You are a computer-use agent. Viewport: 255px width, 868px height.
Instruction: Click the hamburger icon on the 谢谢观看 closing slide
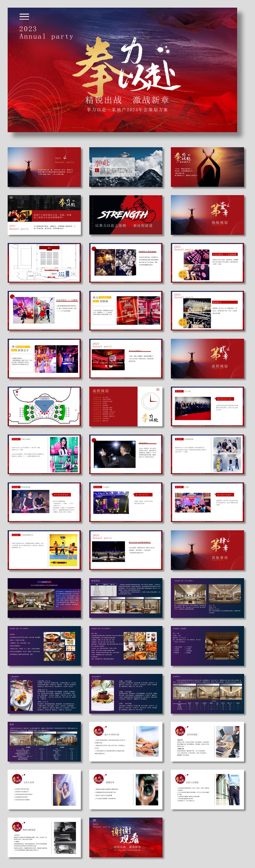[95, 820]
